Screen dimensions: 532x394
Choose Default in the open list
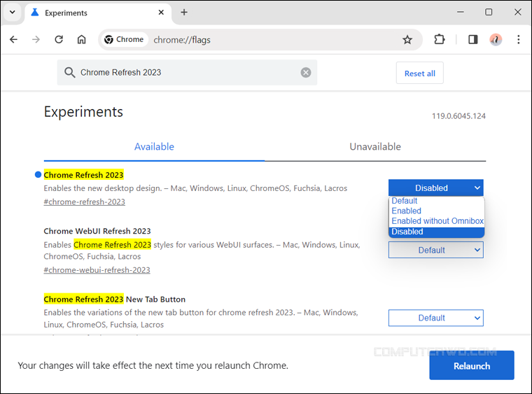pyautogui.click(x=436, y=201)
